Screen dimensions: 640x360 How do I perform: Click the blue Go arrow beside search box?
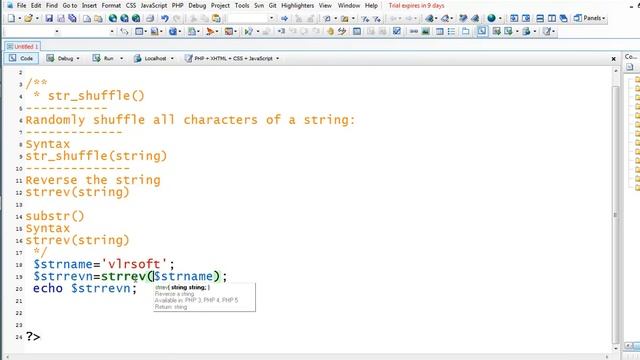point(284,18)
